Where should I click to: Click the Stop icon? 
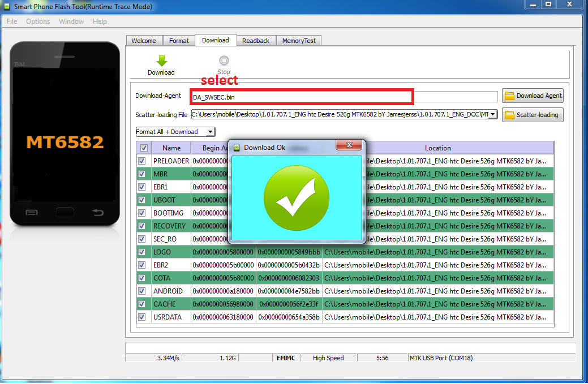[224, 61]
